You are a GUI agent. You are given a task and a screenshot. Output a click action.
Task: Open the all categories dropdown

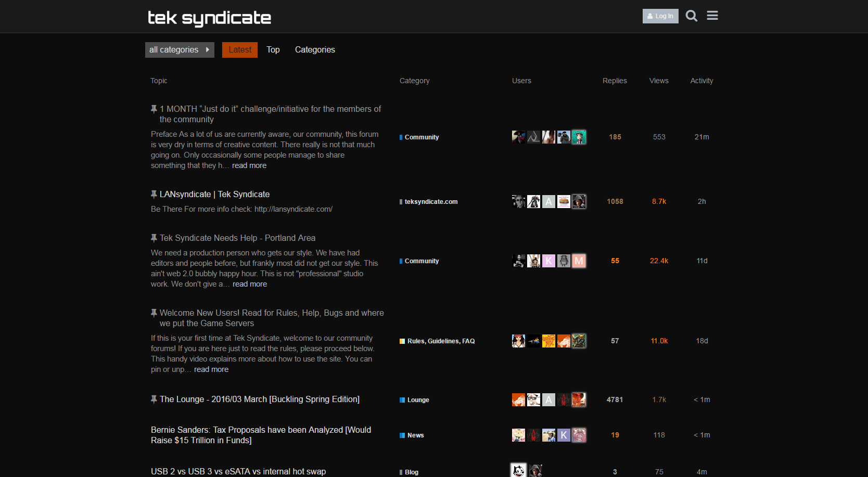tap(179, 50)
